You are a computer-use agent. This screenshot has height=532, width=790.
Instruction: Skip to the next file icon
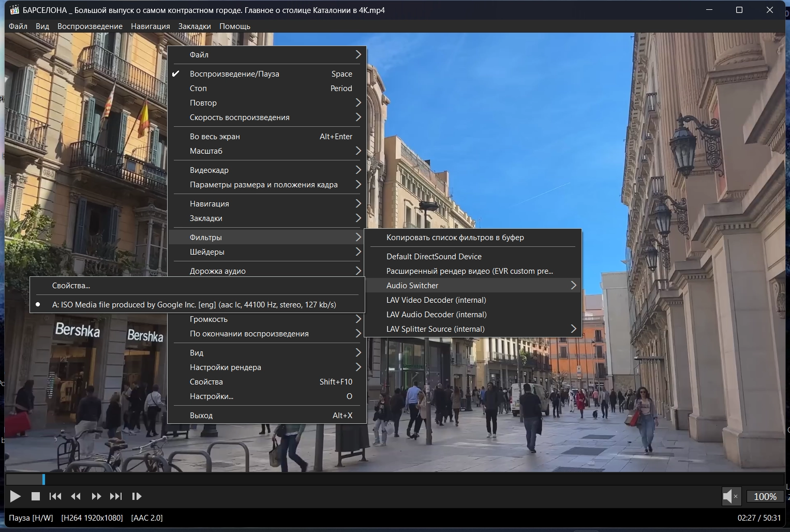(116, 496)
